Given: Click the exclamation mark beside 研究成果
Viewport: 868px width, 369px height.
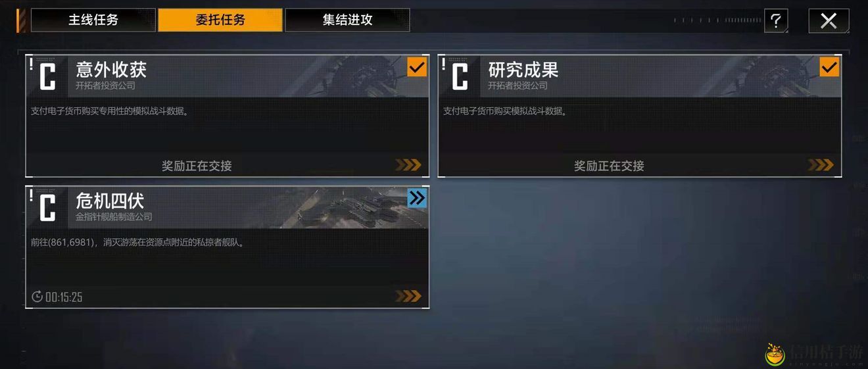Looking at the screenshot, I should coord(443,63).
